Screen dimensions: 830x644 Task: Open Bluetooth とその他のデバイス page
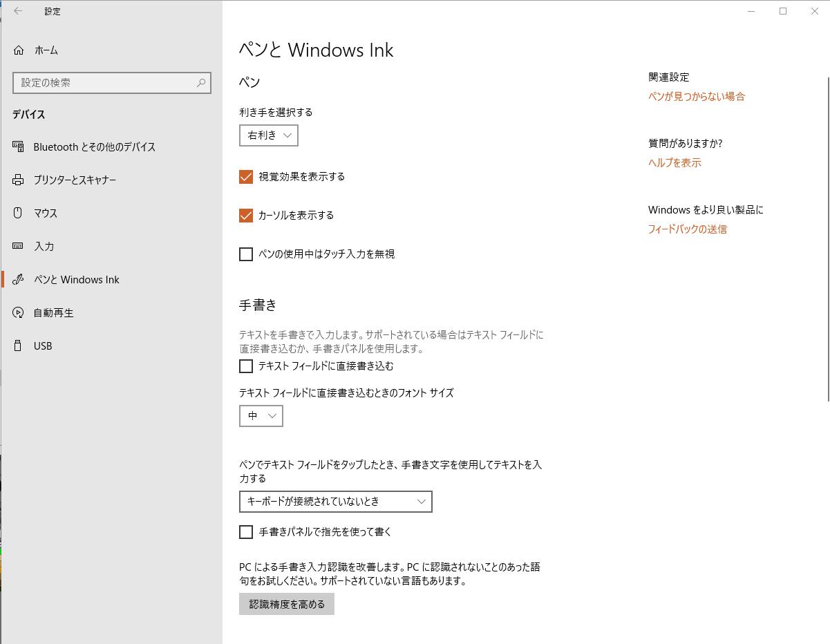(x=111, y=146)
